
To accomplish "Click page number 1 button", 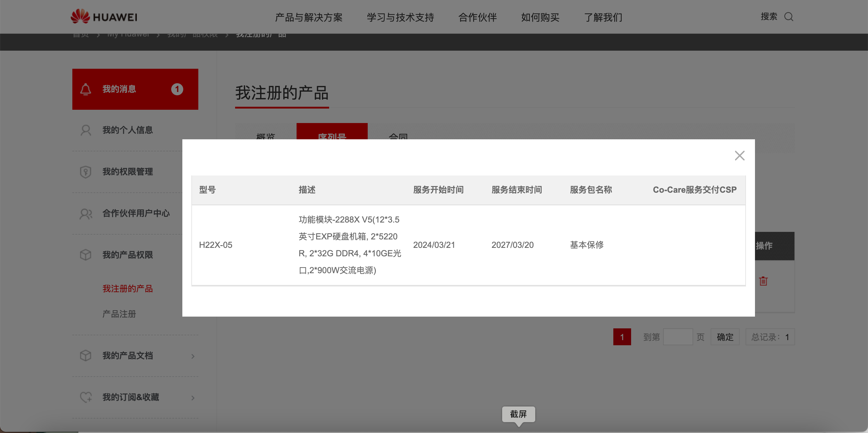I will 622,337.
